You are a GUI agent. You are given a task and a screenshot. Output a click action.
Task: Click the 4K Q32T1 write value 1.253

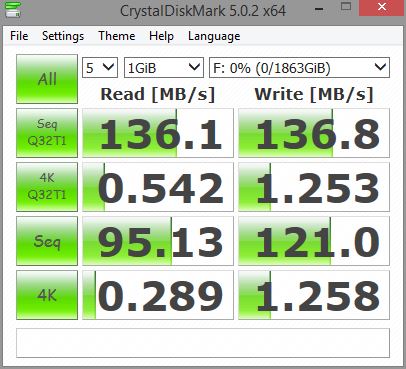tap(314, 187)
